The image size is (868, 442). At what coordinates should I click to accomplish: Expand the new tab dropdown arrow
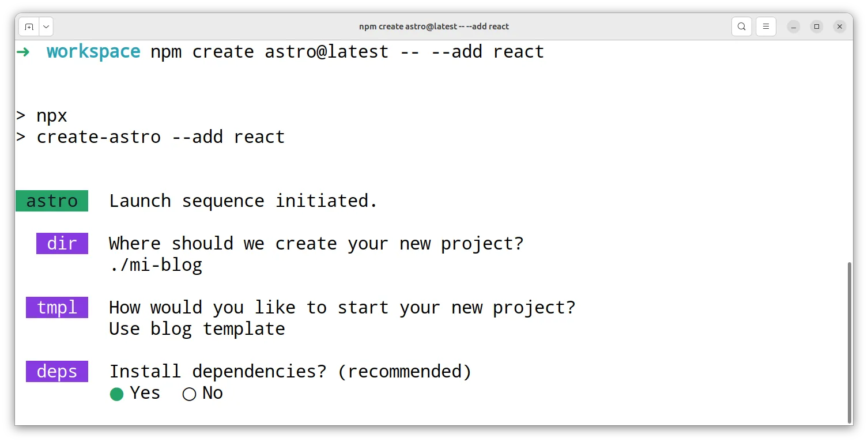[46, 27]
